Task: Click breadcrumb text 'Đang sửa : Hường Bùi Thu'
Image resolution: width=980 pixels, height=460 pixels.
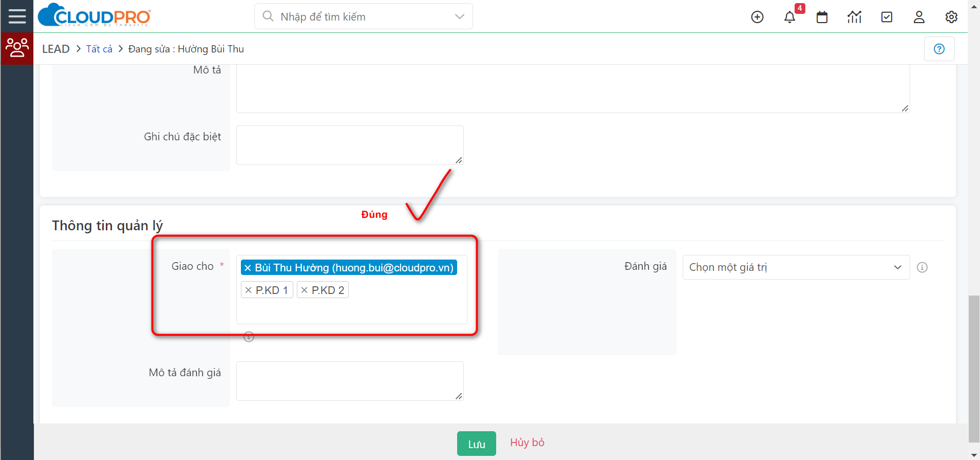Action: click(186, 49)
